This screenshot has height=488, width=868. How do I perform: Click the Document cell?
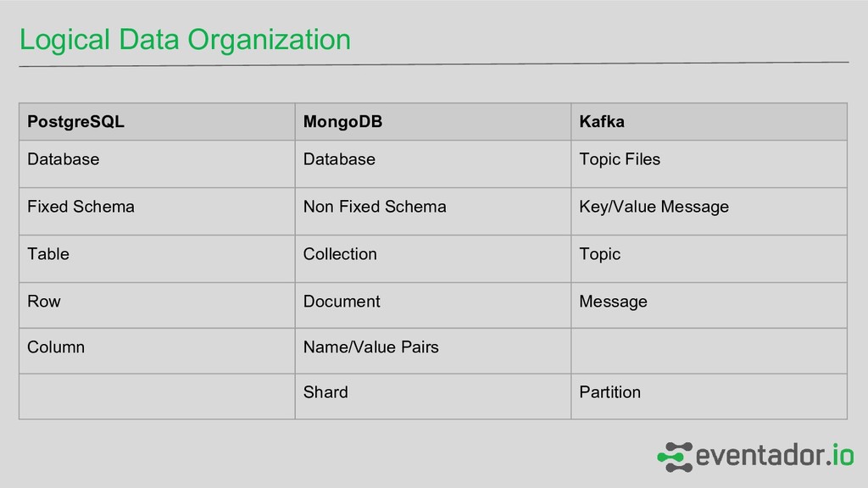342,302
